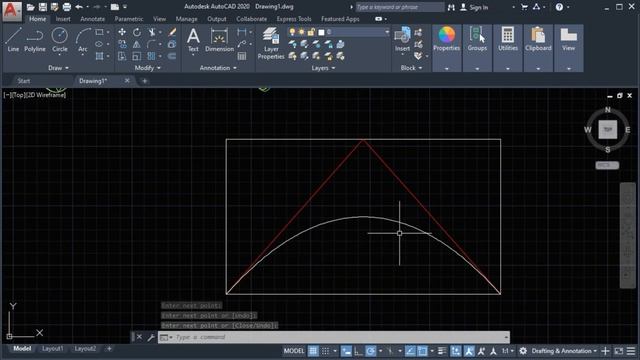Toggle ortho mode in status bar
The image size is (640, 360).
coord(358,351)
